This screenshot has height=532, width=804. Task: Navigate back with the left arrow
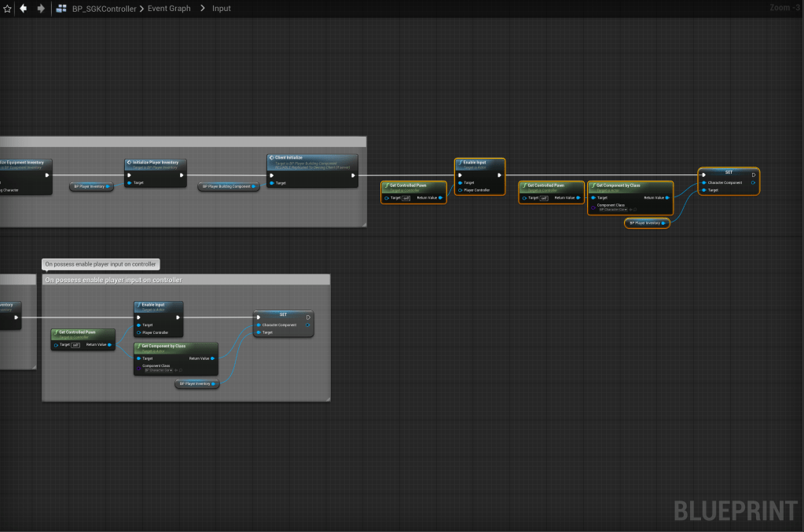[23, 9]
